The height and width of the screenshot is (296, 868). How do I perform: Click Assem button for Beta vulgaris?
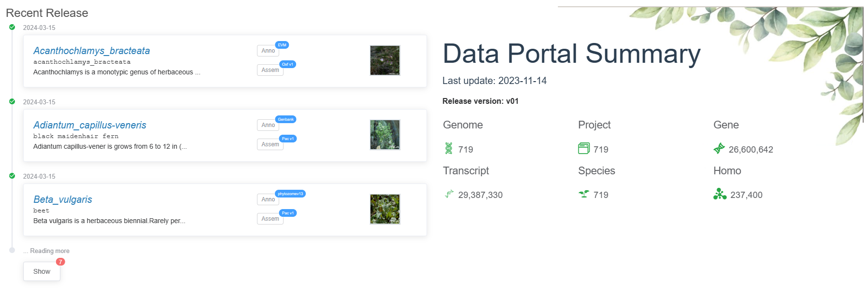[x=270, y=219]
